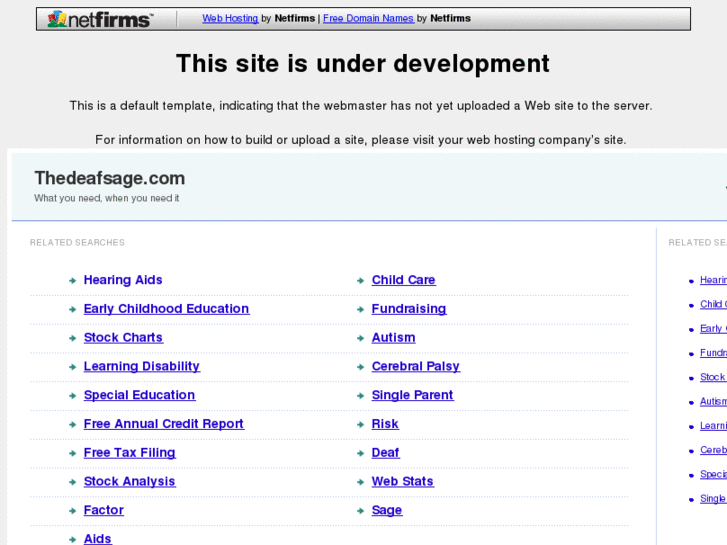Open the Factor link
Viewport: 727px width, 545px height.
point(103,510)
